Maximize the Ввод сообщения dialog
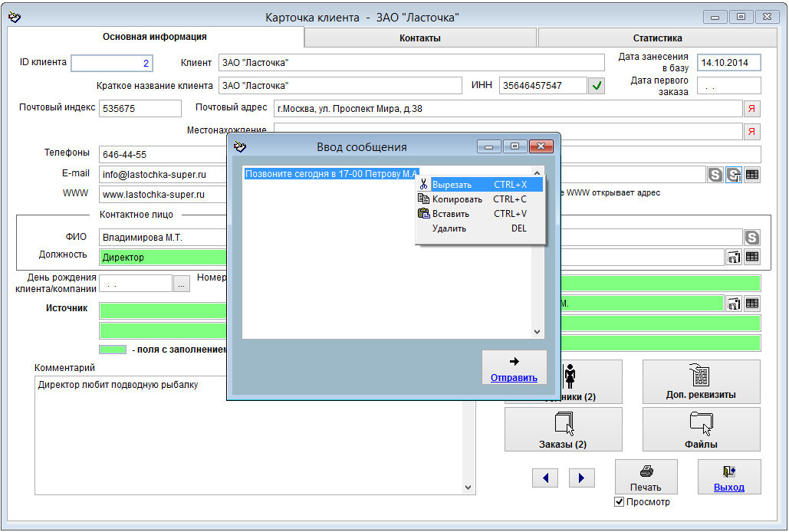Image resolution: width=789 pixels, height=532 pixels. [x=514, y=146]
